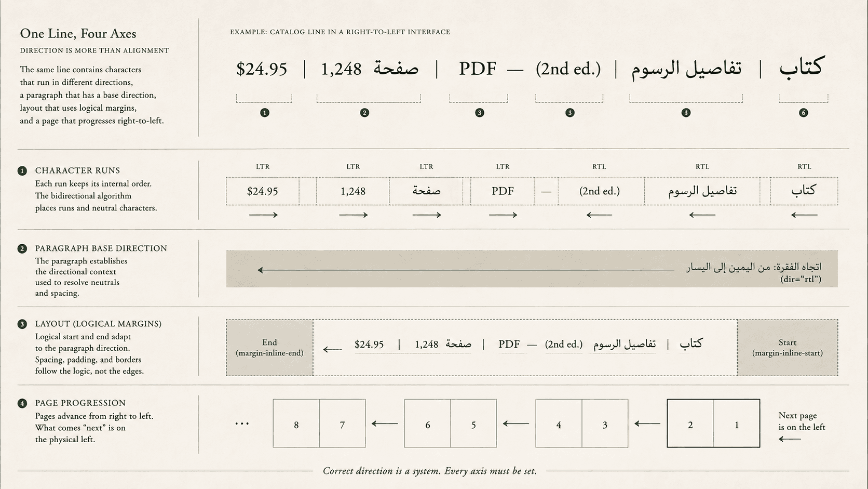Screen dimensions: 868x489
Task: Click the 'CHARACTER RUNS' heading
Action: (77, 170)
